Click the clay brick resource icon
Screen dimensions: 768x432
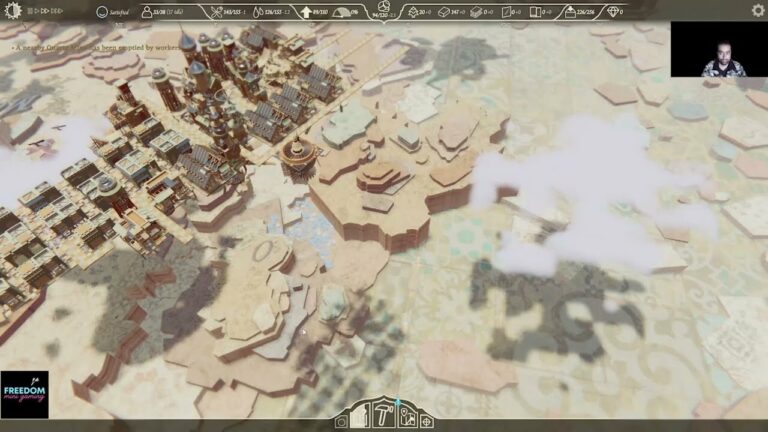[444, 12]
